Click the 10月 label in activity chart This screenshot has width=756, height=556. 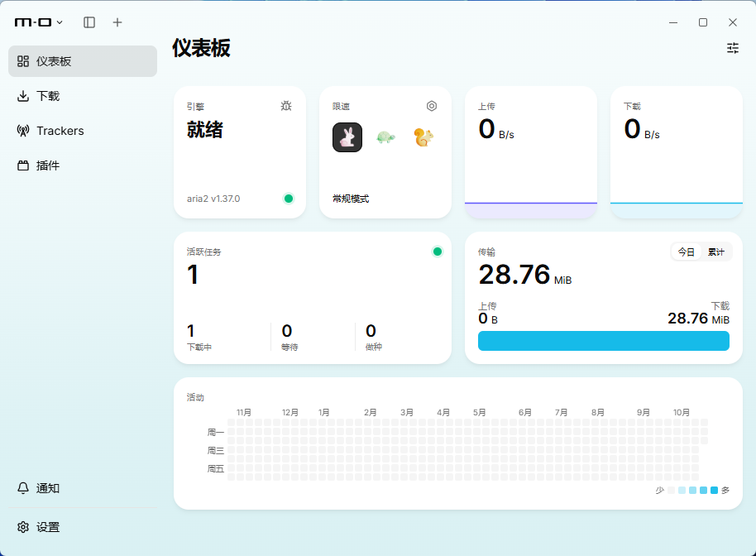click(x=682, y=412)
